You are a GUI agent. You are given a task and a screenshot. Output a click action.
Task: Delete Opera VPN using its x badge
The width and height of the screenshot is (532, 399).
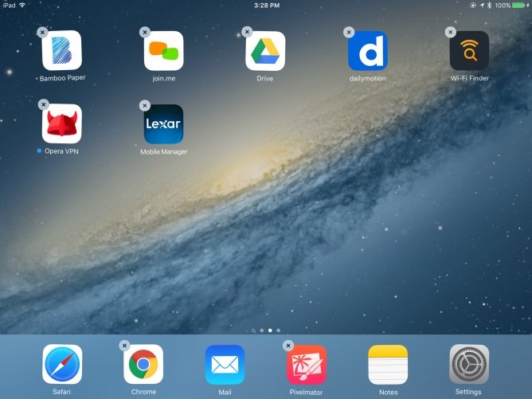44,104
